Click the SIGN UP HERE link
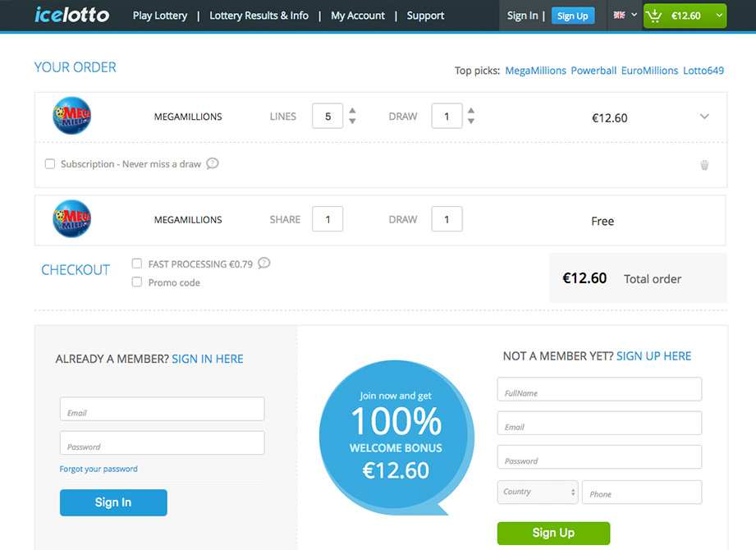This screenshot has width=756, height=550. (653, 355)
